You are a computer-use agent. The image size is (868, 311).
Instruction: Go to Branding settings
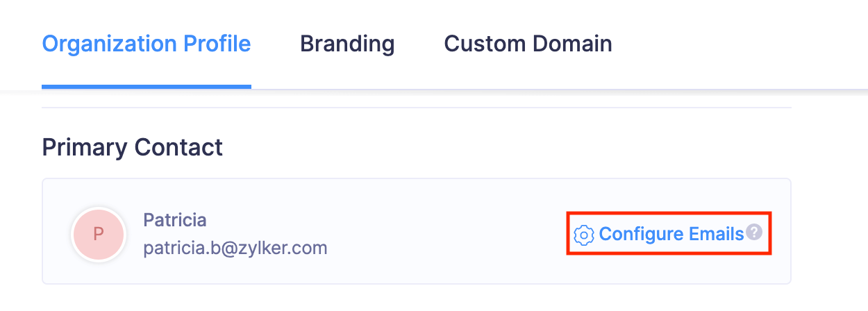(x=347, y=44)
